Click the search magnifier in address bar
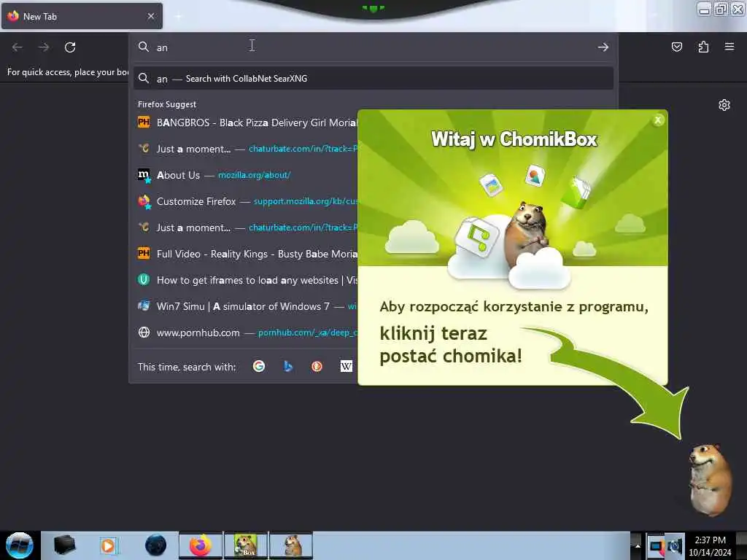Screen dimensions: 747x560 (x=144, y=47)
